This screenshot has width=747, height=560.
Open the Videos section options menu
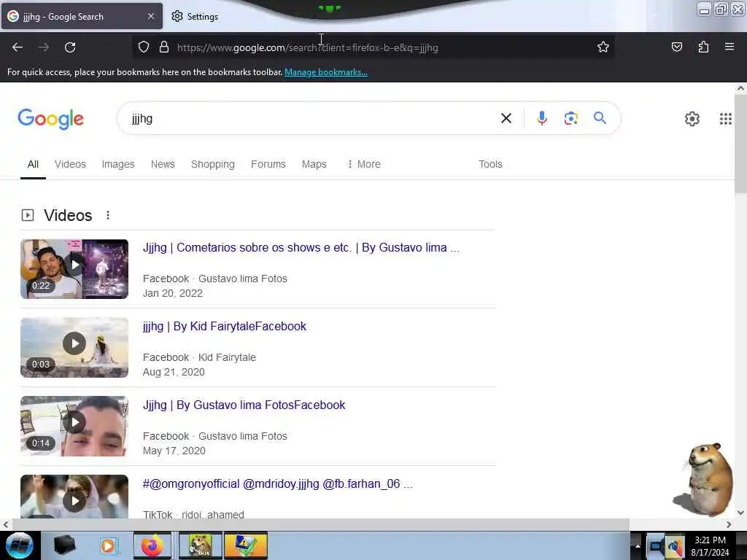pyautogui.click(x=108, y=215)
